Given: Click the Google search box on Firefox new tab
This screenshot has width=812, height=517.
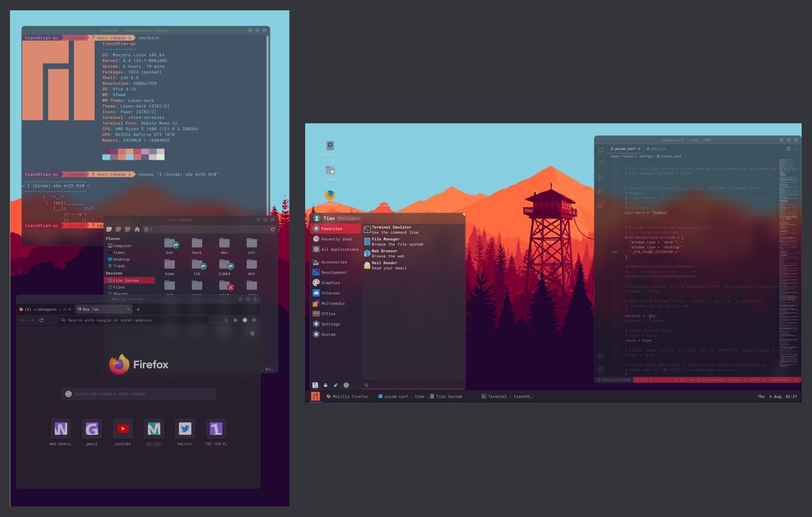Looking at the screenshot, I should click(139, 394).
